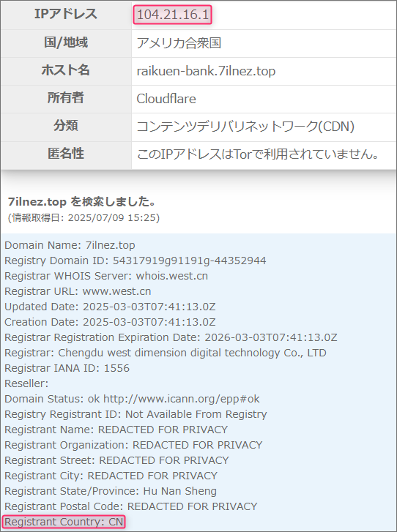397x532 pixels.
Task: Click the whois.west.cn WHOIS server text
Action: click(x=172, y=276)
